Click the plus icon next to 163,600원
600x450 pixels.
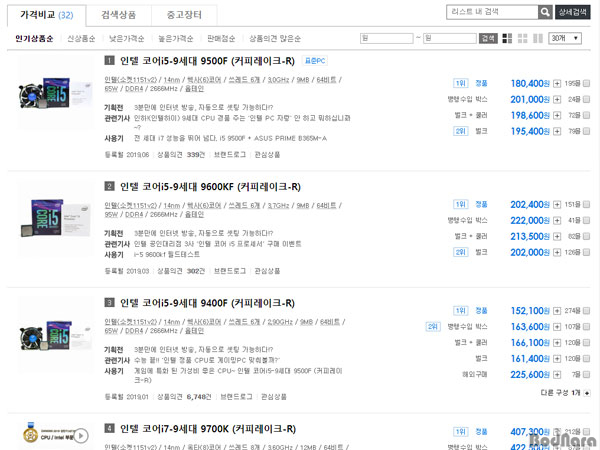[557, 327]
